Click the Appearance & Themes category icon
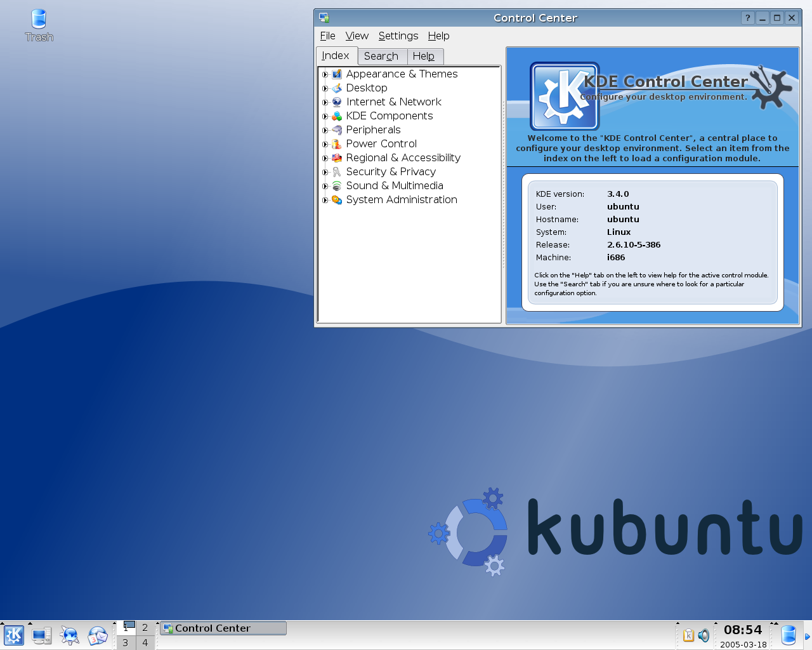812x650 pixels. click(337, 74)
